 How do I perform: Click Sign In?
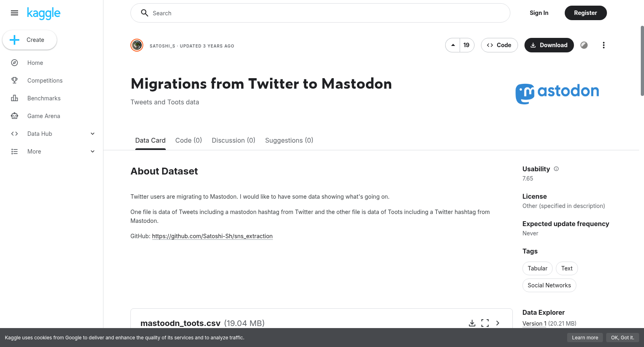pos(539,13)
